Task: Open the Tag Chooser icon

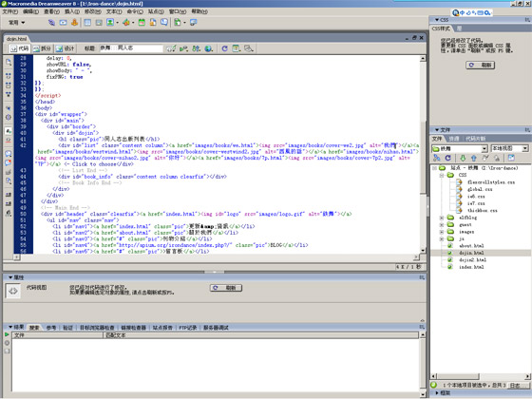Action: tap(194, 23)
